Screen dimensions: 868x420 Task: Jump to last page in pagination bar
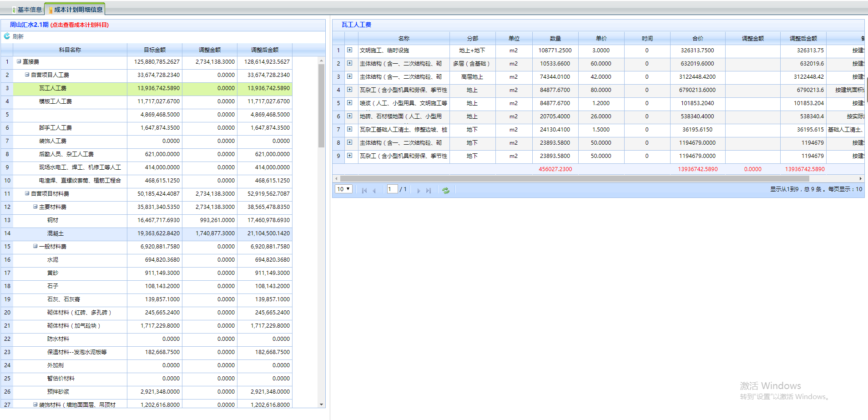[x=429, y=190]
